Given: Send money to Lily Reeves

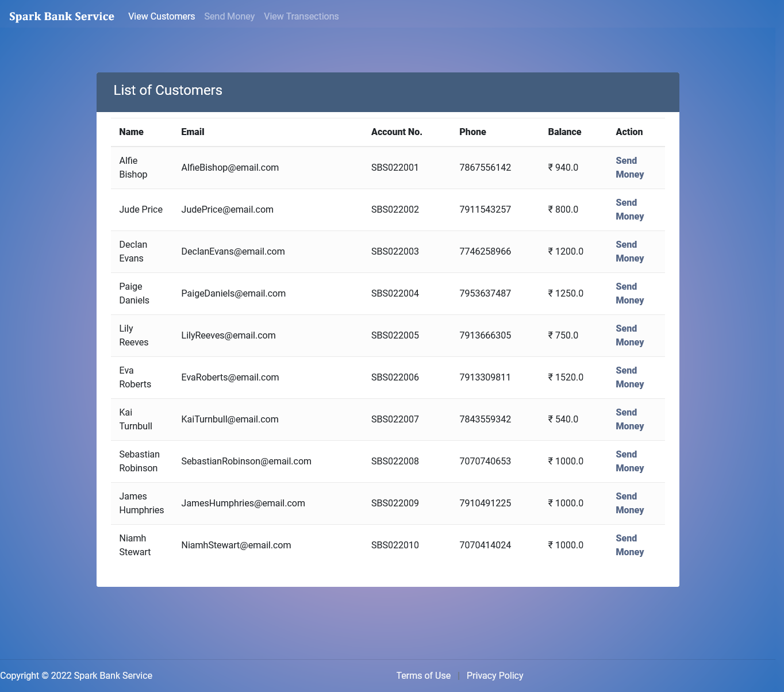Looking at the screenshot, I should (629, 335).
